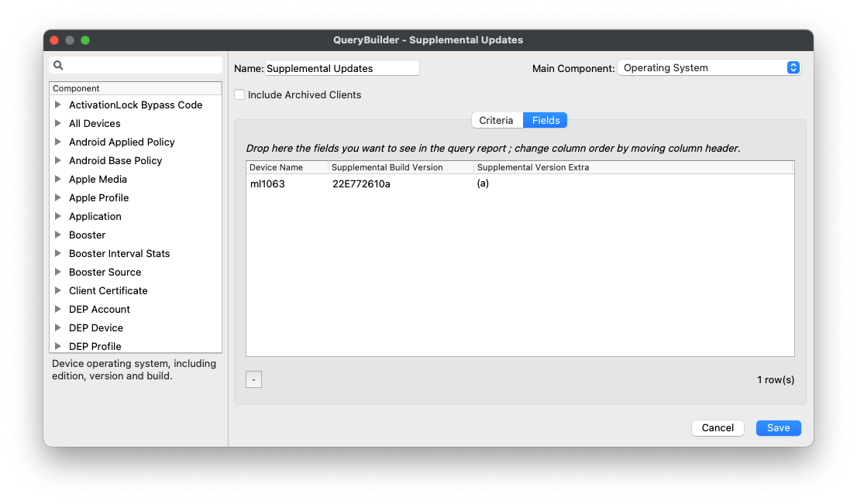This screenshot has height=504, width=857.
Task: Select the Booster Source label
Action: [105, 272]
